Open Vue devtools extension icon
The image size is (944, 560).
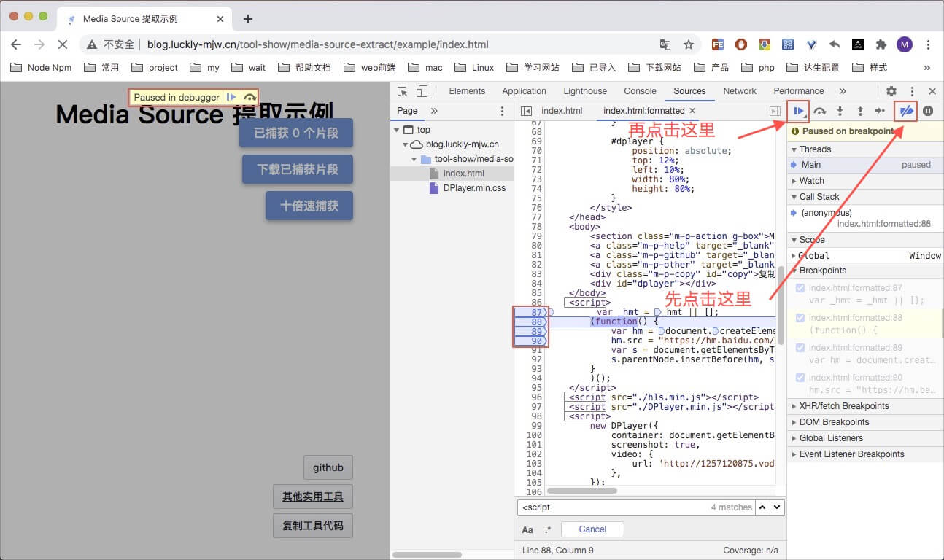811,44
